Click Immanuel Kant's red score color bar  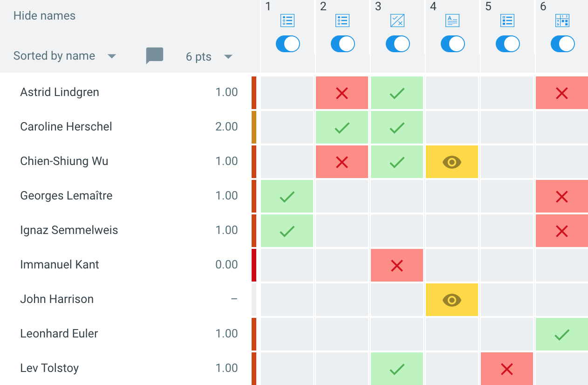click(x=254, y=265)
